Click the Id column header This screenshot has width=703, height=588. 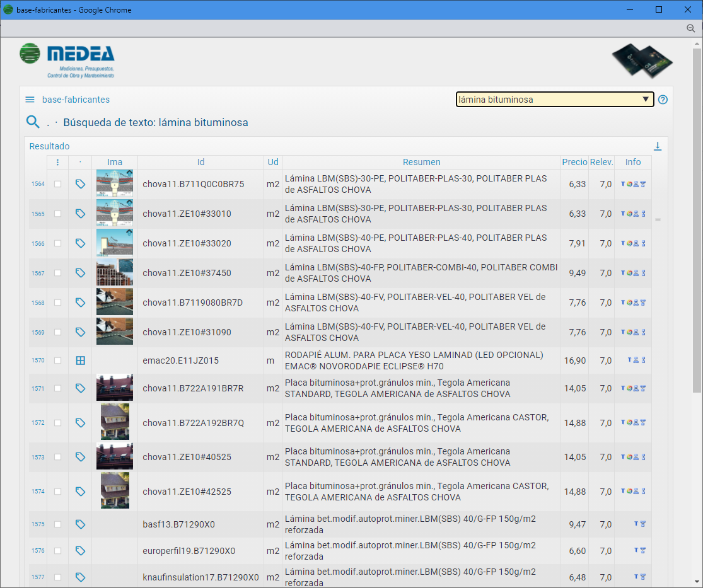click(x=200, y=163)
